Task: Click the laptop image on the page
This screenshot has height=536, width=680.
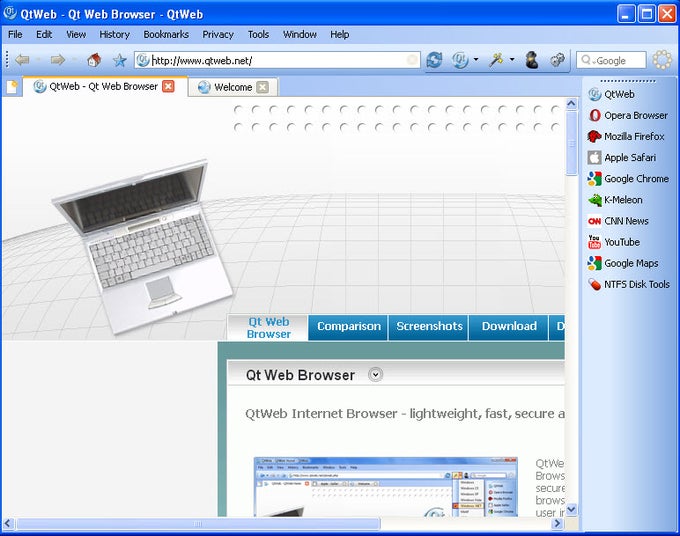Action: pos(143,246)
